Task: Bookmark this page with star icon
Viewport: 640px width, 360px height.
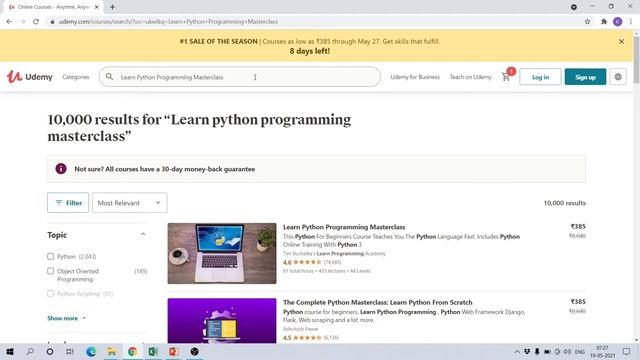Action: coord(587,22)
